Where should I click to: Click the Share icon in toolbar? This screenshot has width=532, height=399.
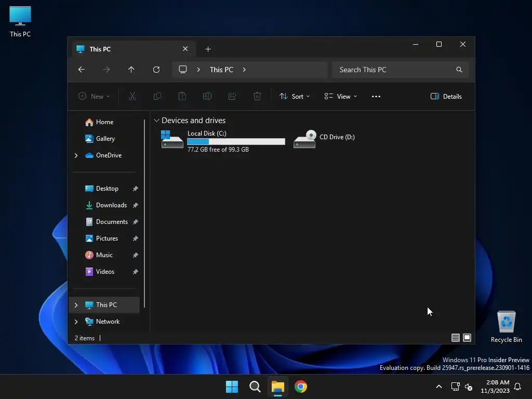[x=232, y=96]
